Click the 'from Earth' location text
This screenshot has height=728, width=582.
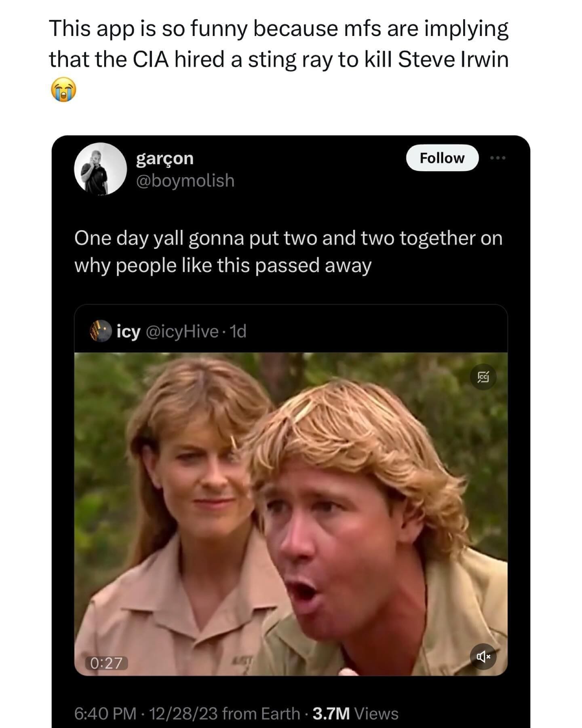261,714
